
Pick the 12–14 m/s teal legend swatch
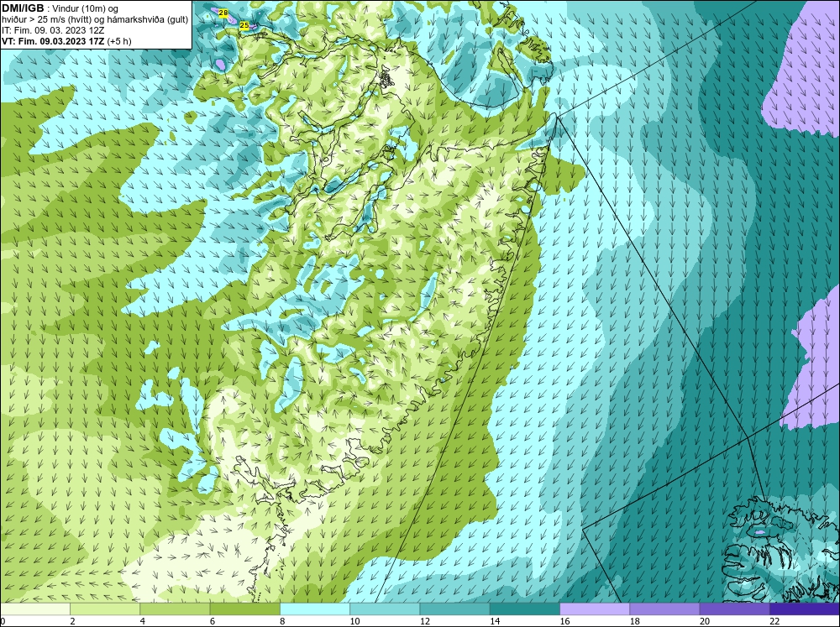[454, 609]
